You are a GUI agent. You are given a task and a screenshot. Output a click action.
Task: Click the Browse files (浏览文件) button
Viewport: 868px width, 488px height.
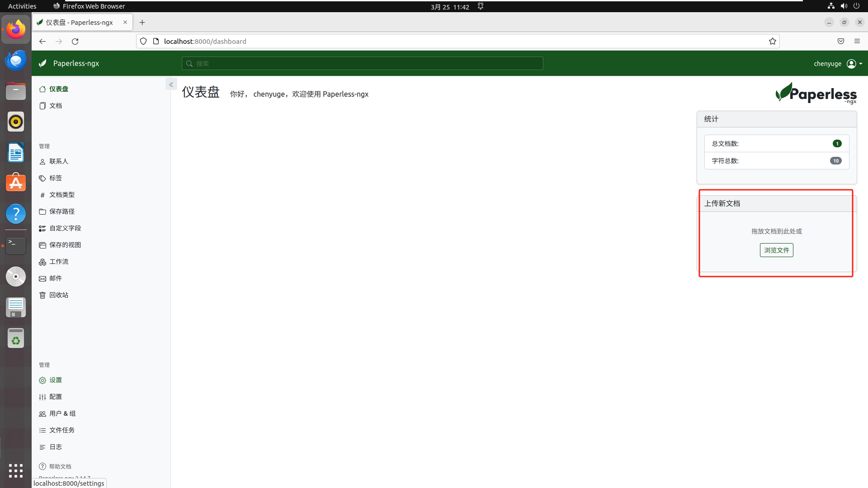[x=776, y=250]
